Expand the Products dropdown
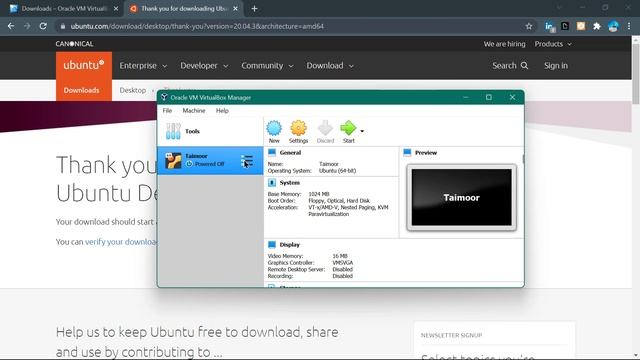Screen dimensions: 640x360 tap(553, 44)
